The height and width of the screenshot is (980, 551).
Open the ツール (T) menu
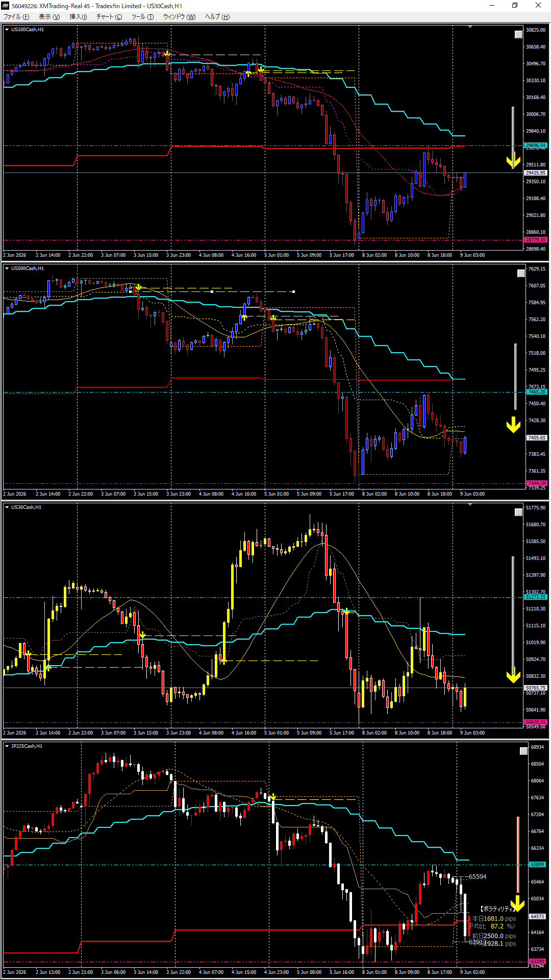tap(142, 17)
